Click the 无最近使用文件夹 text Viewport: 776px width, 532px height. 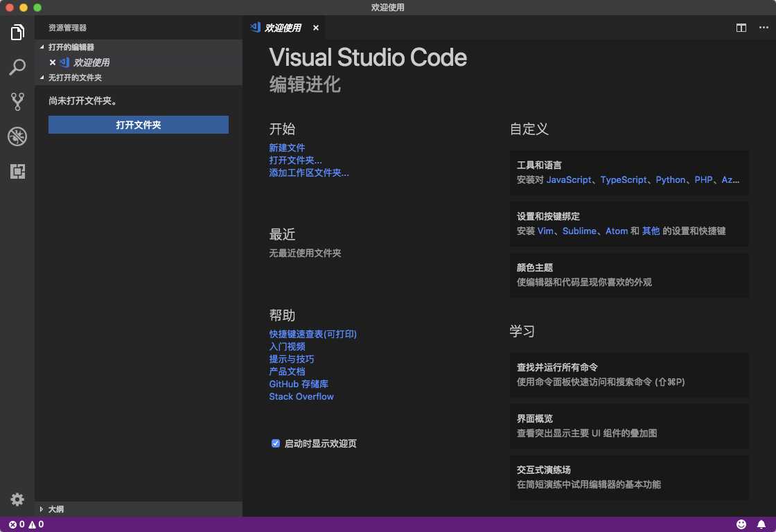coord(305,253)
